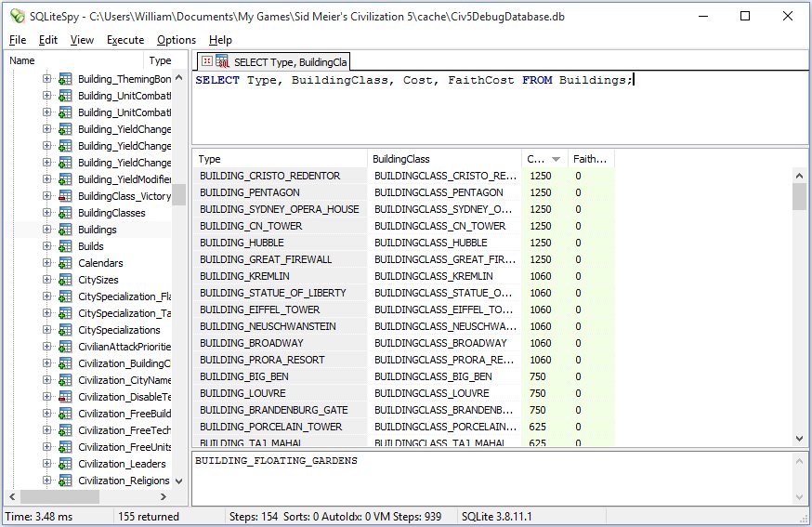812x527 pixels.
Task: Click the table icon beside Calendars
Action: tap(65, 263)
